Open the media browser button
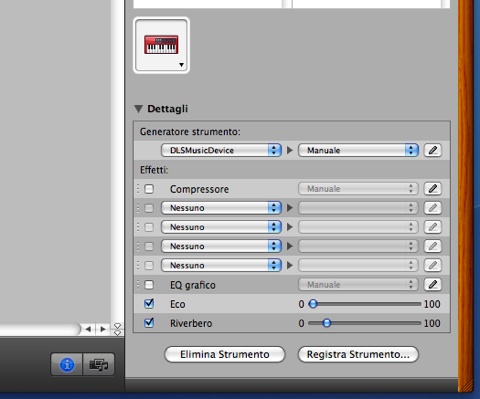 coord(98,364)
